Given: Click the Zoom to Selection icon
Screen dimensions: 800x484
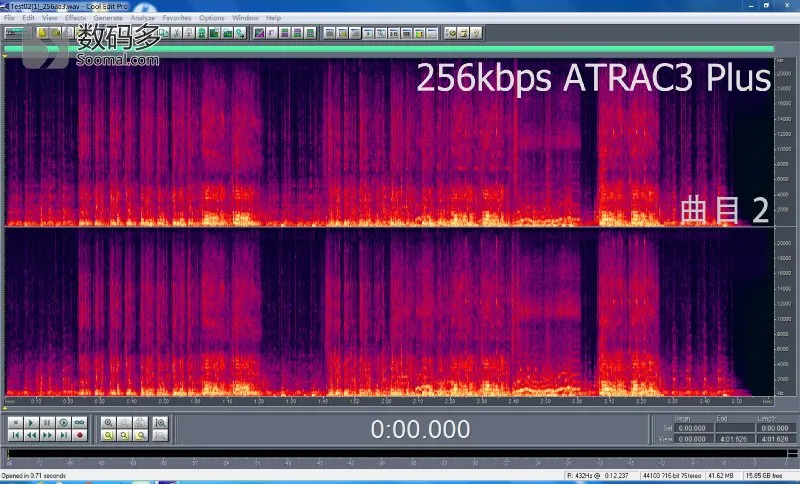Looking at the screenshot, I should 108,435.
